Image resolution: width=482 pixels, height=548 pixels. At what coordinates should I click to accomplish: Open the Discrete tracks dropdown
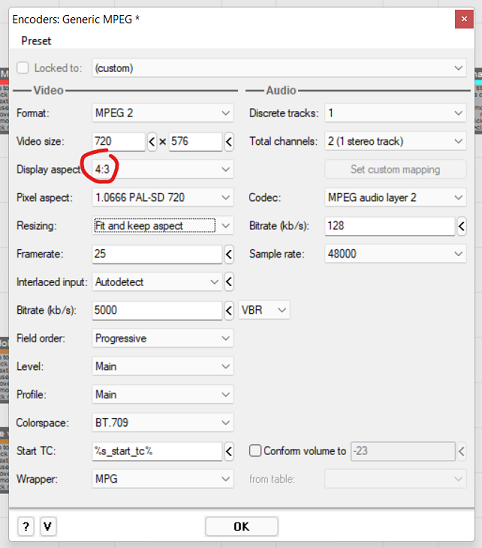395,113
